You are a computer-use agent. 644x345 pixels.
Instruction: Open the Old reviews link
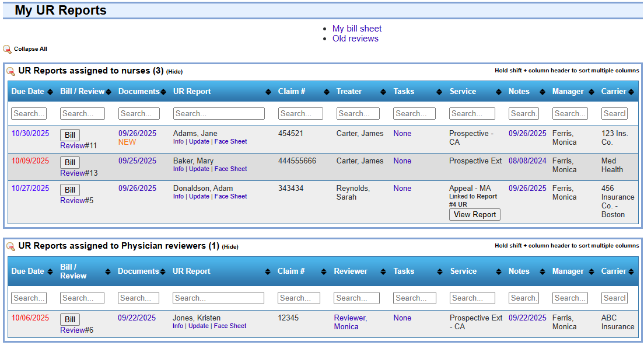(x=355, y=39)
